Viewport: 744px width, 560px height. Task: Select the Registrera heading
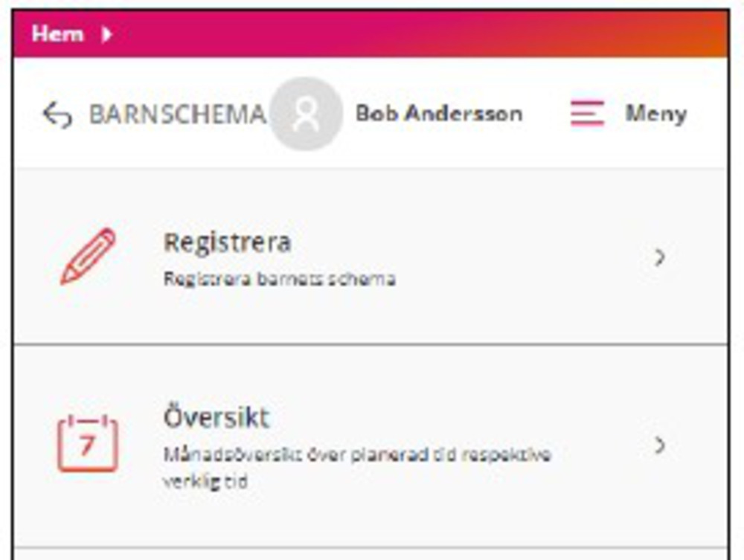[x=227, y=242]
